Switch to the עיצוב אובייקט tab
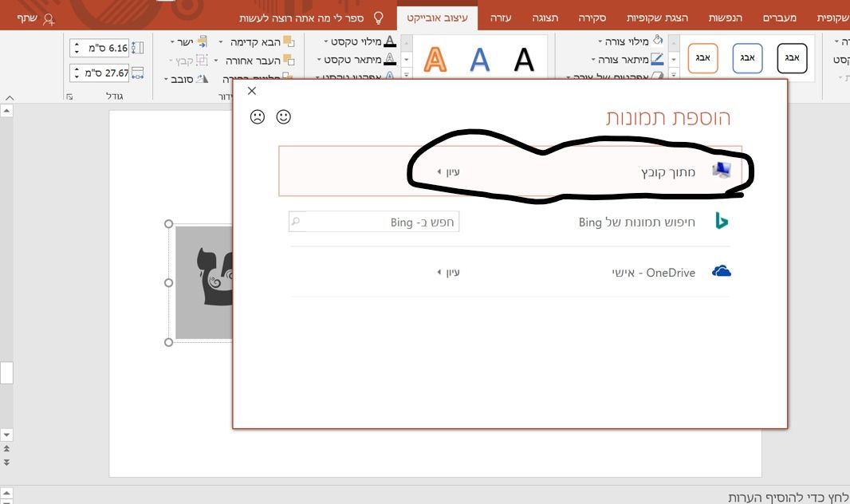The image size is (850, 504). pyautogui.click(x=438, y=18)
